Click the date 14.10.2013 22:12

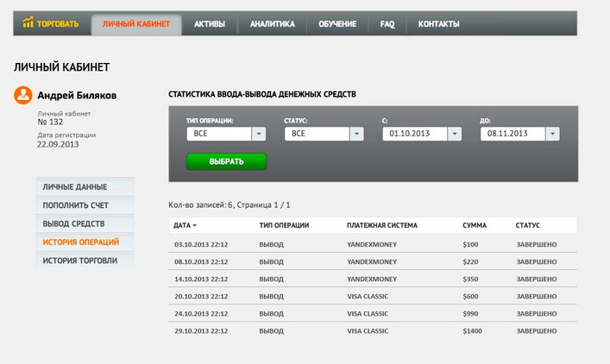[x=201, y=279]
